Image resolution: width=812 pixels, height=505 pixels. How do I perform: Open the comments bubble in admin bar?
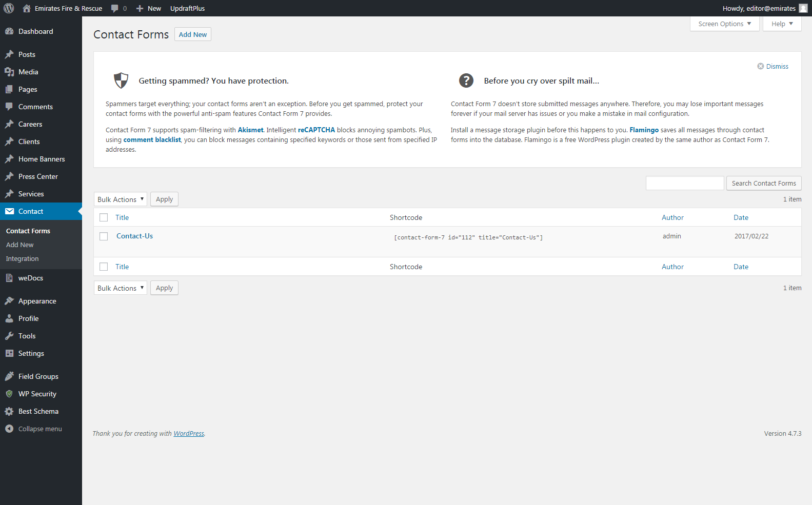115,8
